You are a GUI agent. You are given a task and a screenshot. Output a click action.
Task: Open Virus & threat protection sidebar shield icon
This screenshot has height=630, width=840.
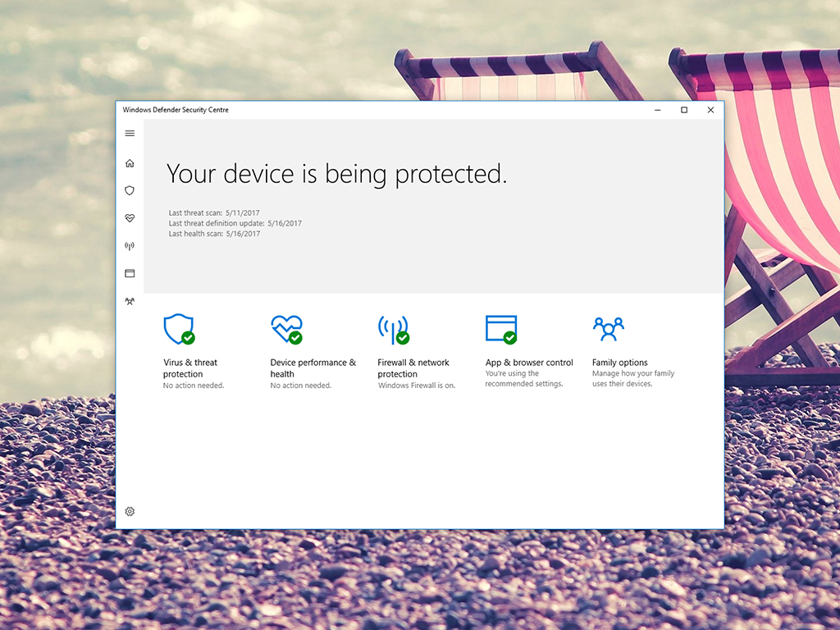pos(130,190)
